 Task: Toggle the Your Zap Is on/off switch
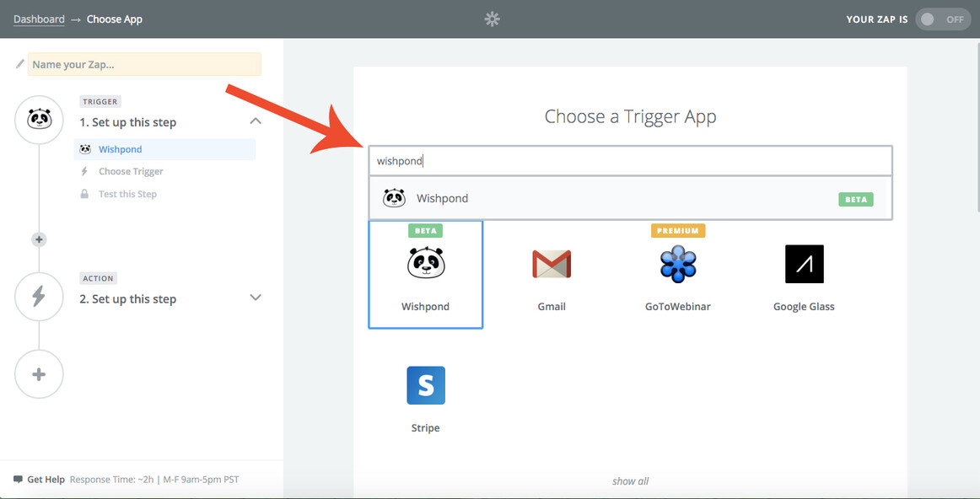943,19
